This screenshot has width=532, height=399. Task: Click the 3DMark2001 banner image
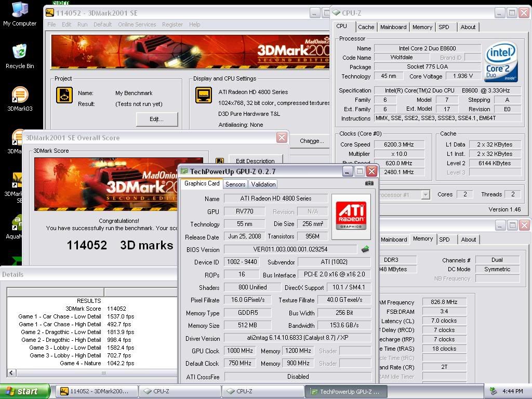[x=190, y=51]
